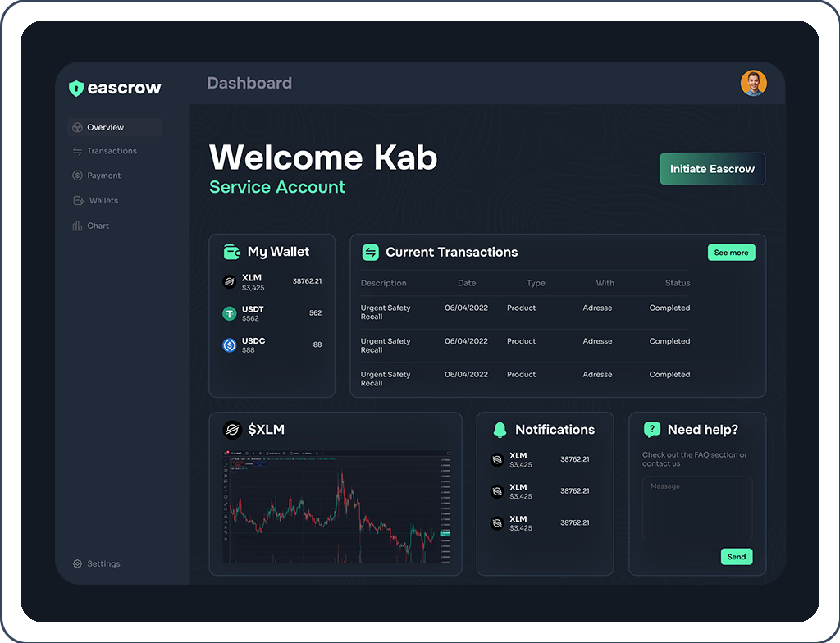Screen dimensions: 840x643
Task: Click the My Wallet header icon
Action: [x=232, y=252]
